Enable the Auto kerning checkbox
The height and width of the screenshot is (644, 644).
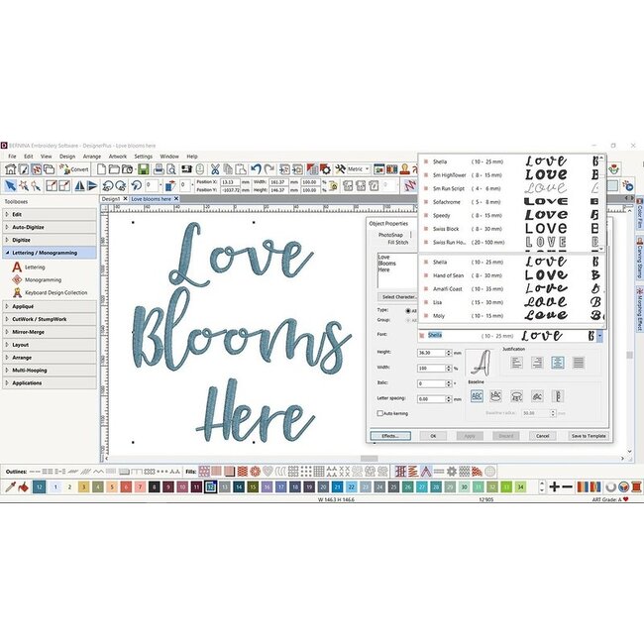click(x=380, y=413)
